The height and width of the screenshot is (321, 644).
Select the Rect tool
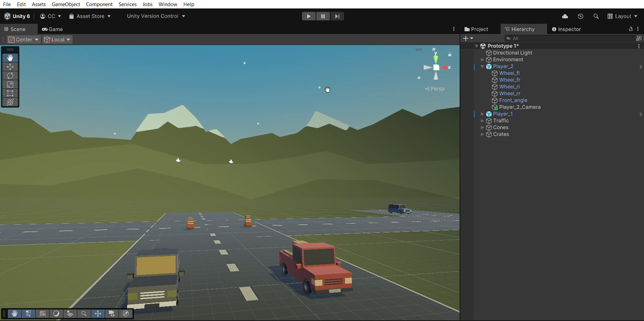click(10, 93)
